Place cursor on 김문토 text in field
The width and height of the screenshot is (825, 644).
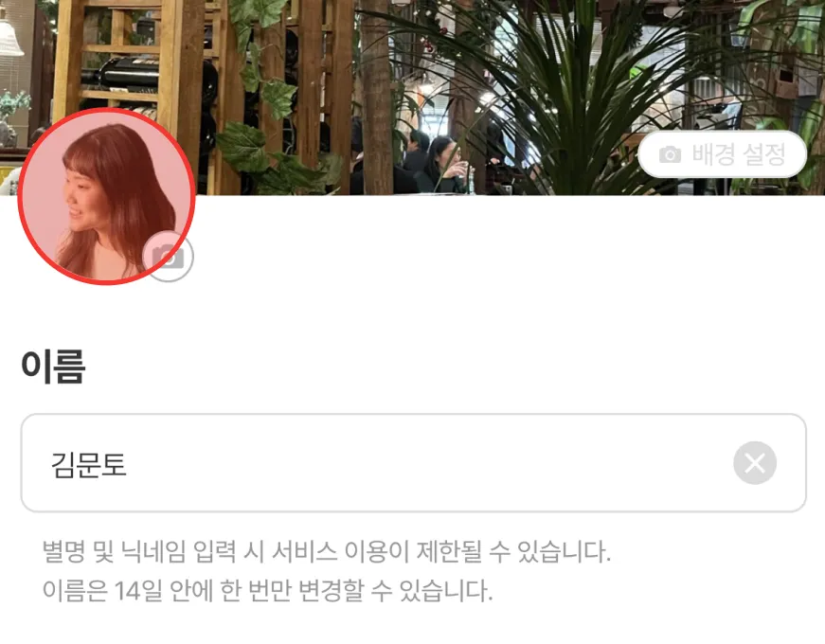click(88, 465)
